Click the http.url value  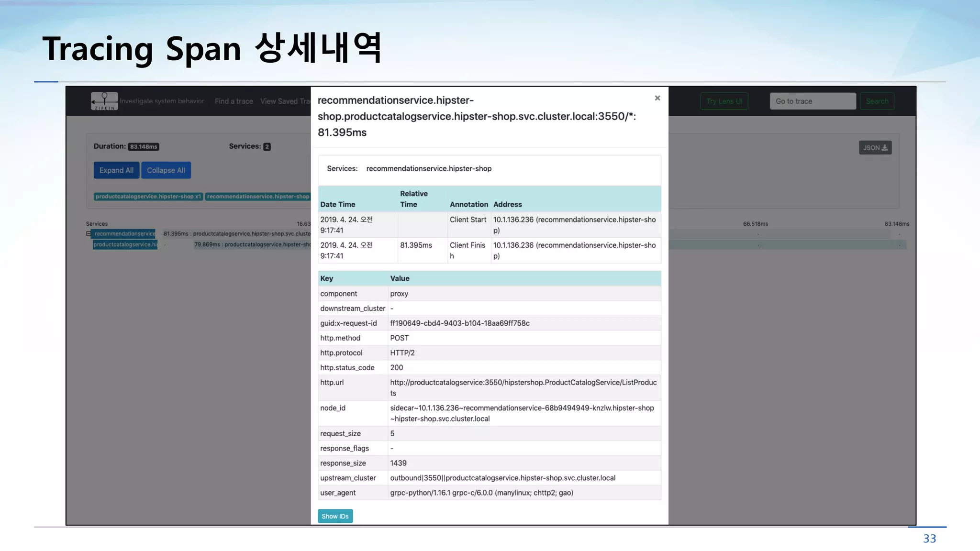tap(523, 388)
